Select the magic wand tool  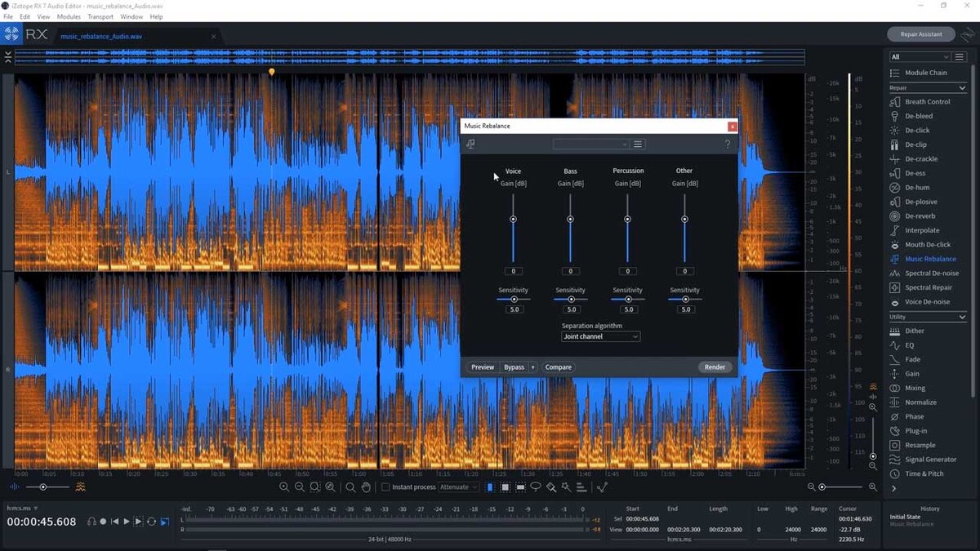[x=566, y=487]
